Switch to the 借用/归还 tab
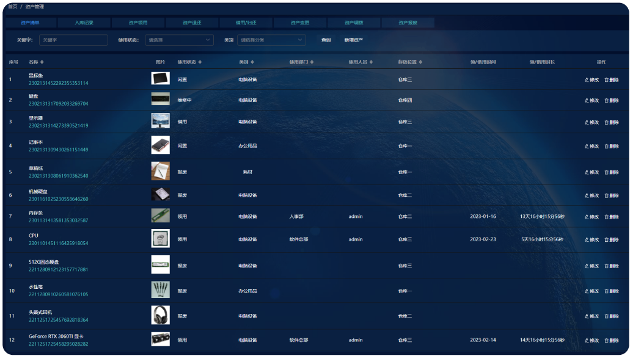Screen dimensions: 641x364 (246, 23)
